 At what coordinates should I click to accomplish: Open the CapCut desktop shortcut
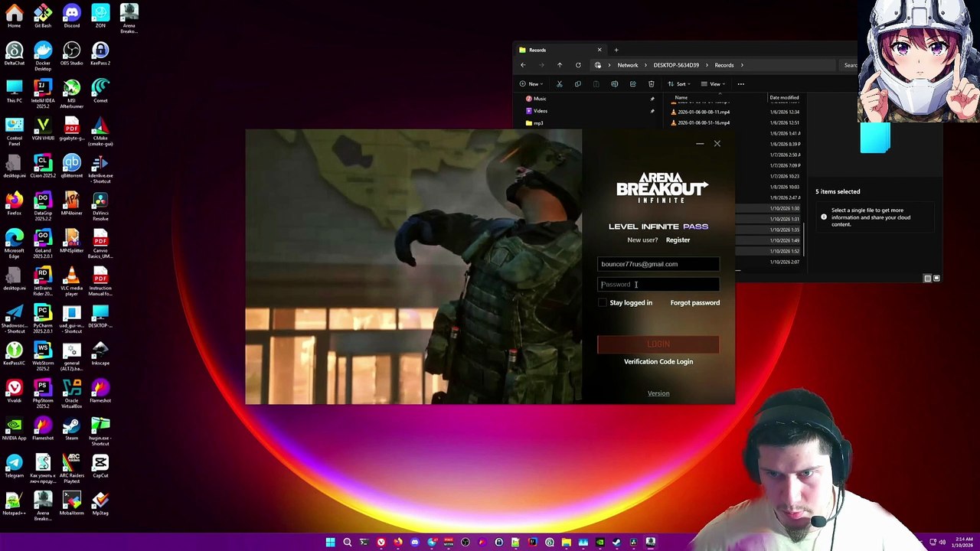[100, 466]
